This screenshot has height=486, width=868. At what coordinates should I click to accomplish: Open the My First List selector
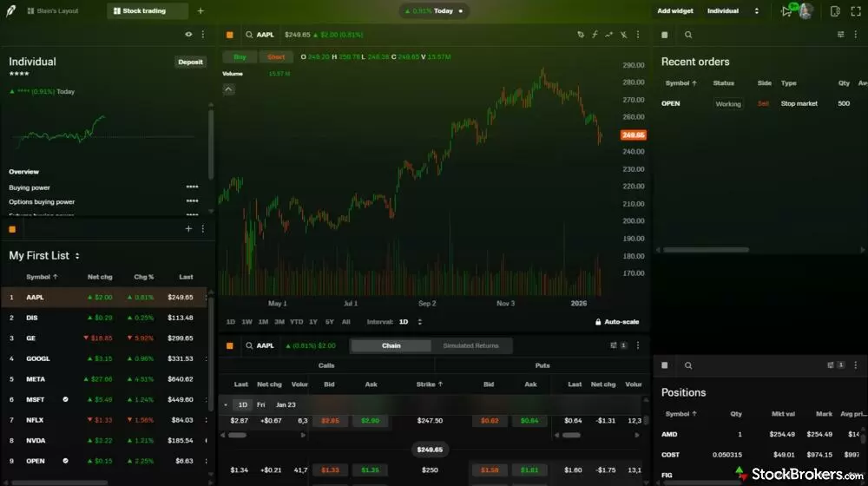[x=44, y=255]
